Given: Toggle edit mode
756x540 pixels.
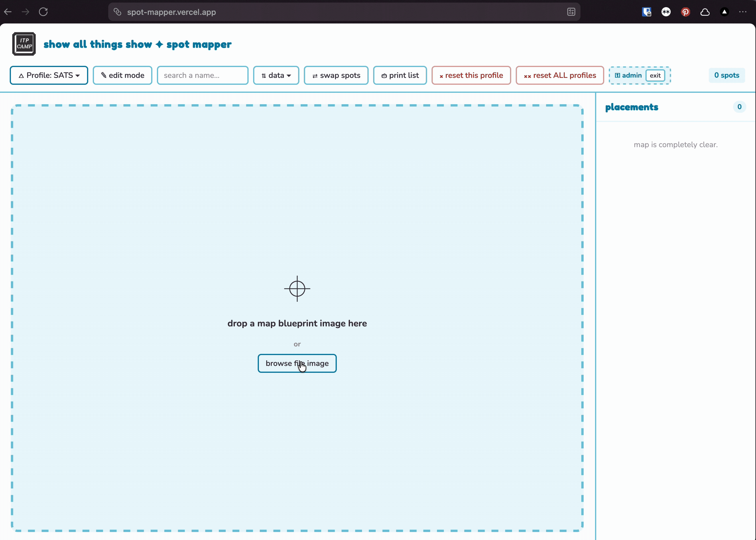Looking at the screenshot, I should [x=122, y=76].
